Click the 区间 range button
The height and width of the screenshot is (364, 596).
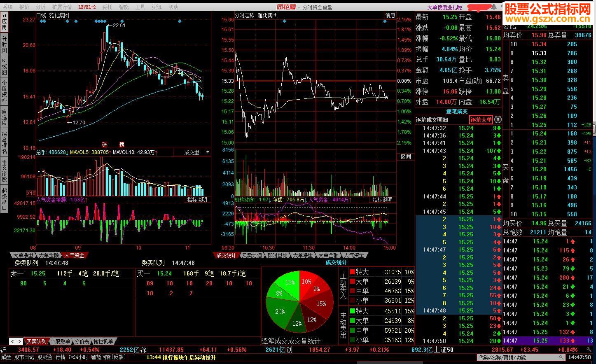[405, 157]
